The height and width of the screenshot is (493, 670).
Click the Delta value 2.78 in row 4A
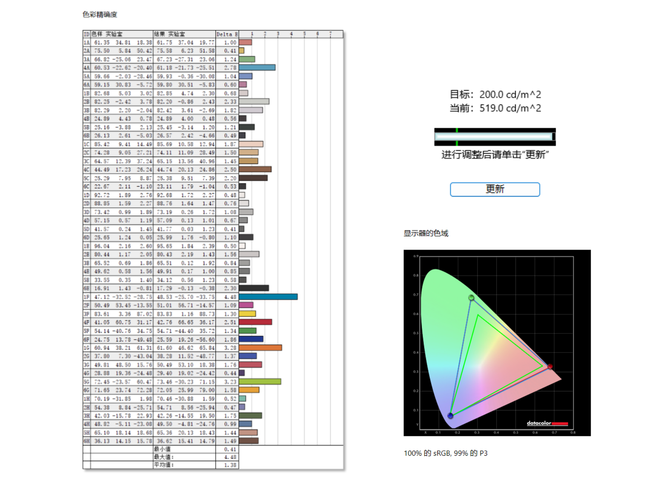[230, 67]
